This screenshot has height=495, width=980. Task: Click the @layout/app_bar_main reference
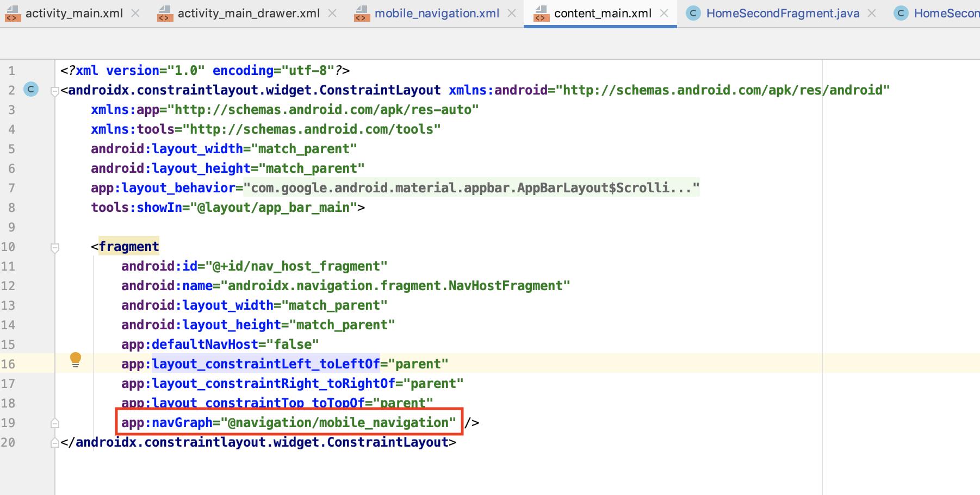pos(273,208)
